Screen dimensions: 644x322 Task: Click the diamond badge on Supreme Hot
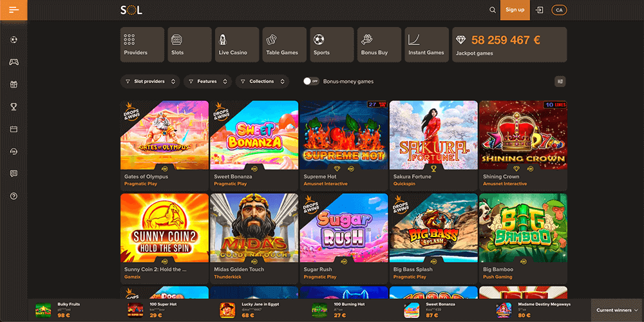click(337, 168)
